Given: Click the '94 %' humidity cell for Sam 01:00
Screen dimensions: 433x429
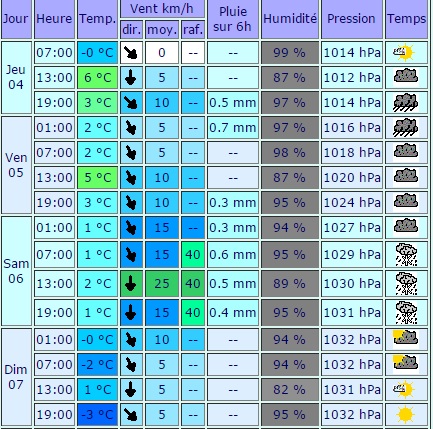Looking at the screenshot, I should (290, 228).
